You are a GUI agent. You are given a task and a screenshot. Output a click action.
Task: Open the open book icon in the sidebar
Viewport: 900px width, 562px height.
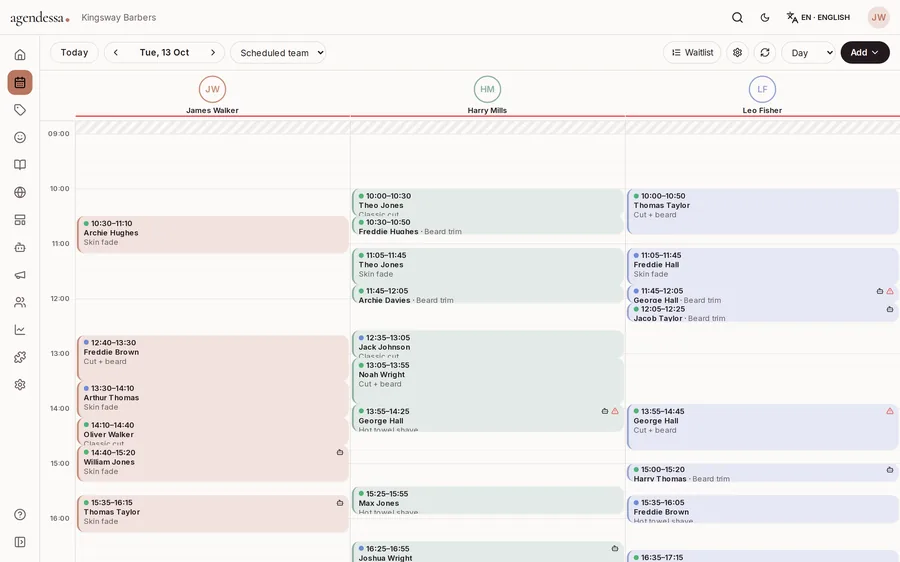pyautogui.click(x=20, y=165)
